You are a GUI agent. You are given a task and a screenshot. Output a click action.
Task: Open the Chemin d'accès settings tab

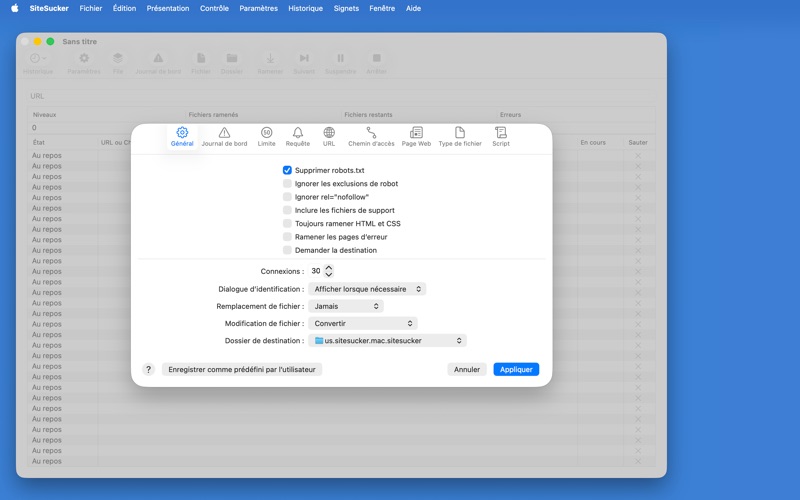coord(371,137)
